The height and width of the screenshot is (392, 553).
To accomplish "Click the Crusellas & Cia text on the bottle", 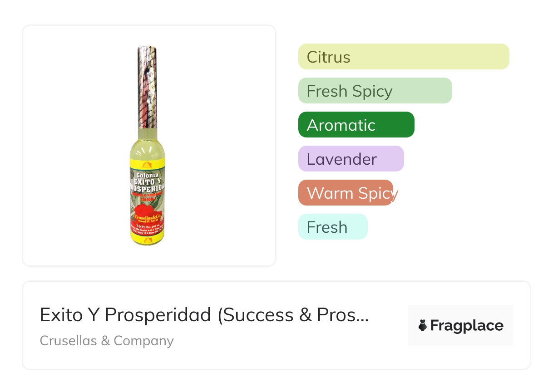I will [147, 217].
